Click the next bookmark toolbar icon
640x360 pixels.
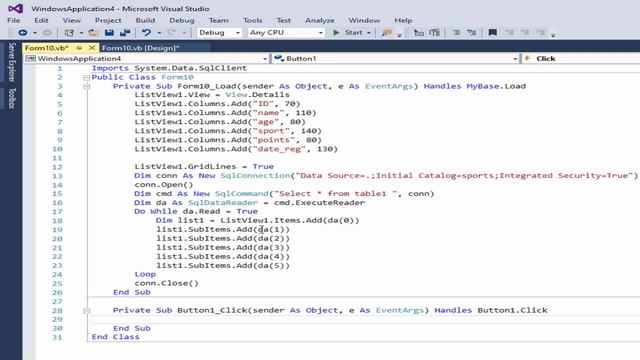point(525,33)
